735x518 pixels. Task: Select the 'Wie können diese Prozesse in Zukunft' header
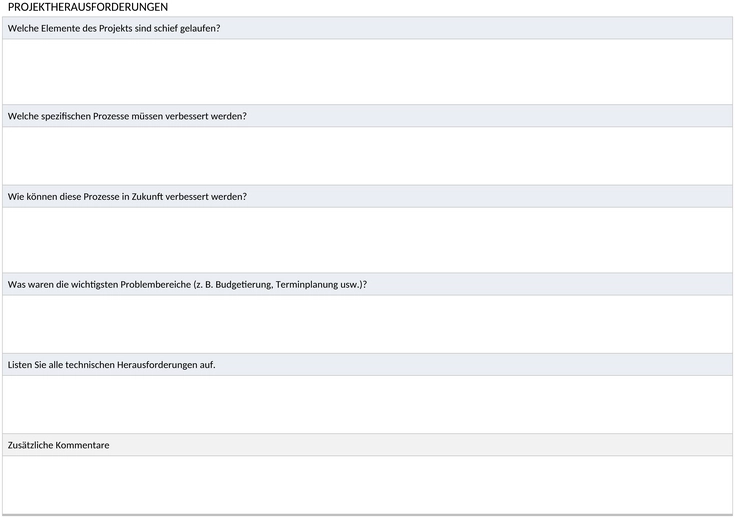[x=368, y=196]
